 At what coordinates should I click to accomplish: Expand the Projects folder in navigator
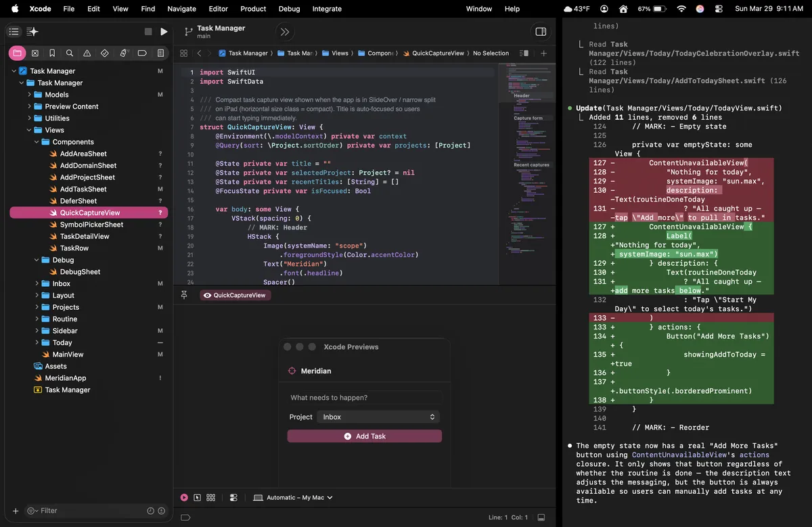pyautogui.click(x=37, y=307)
